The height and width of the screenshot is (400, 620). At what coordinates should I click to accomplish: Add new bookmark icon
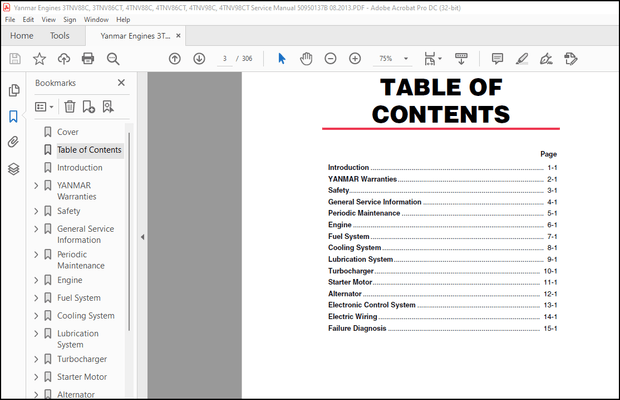[x=89, y=107]
